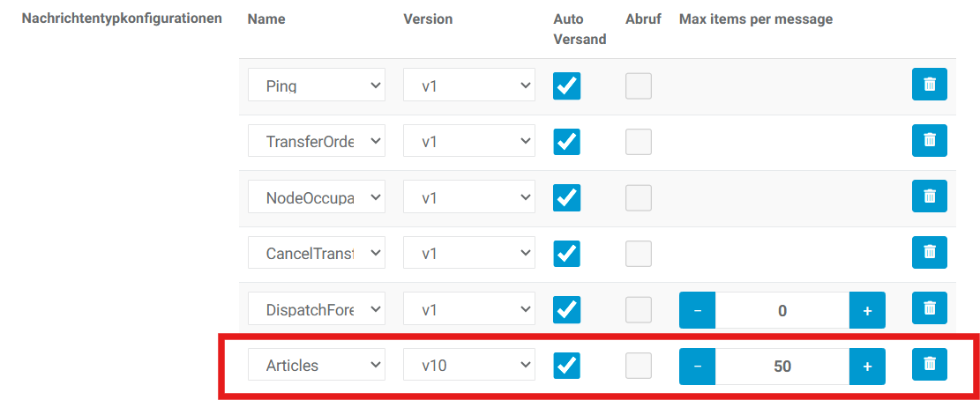Open version dropdown for DispatchForecast row
This screenshot has height=400, width=980.
pyautogui.click(x=469, y=310)
